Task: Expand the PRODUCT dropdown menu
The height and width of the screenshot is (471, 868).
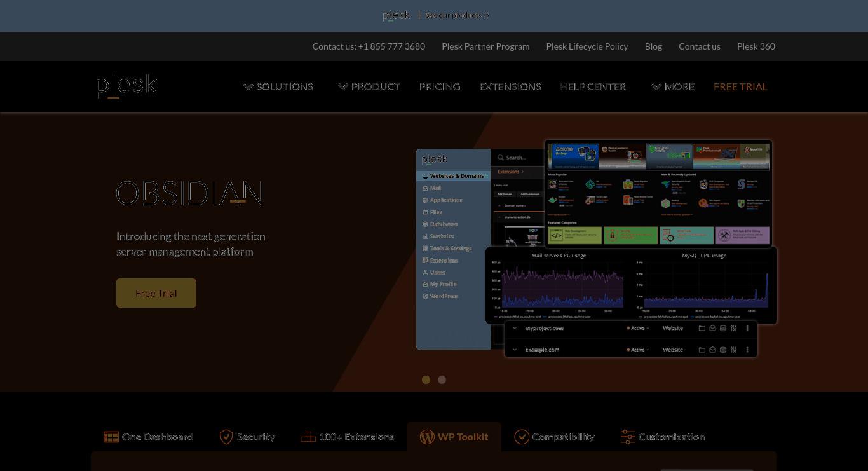Action: coord(369,86)
